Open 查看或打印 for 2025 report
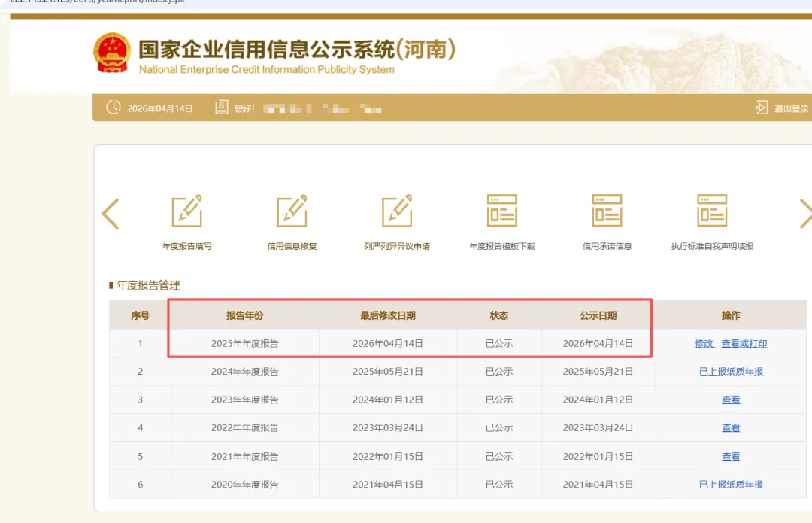 coord(744,344)
